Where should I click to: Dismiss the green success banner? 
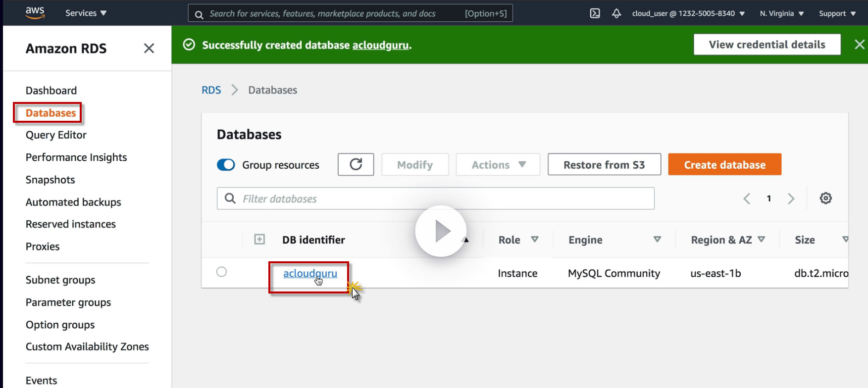coord(859,45)
